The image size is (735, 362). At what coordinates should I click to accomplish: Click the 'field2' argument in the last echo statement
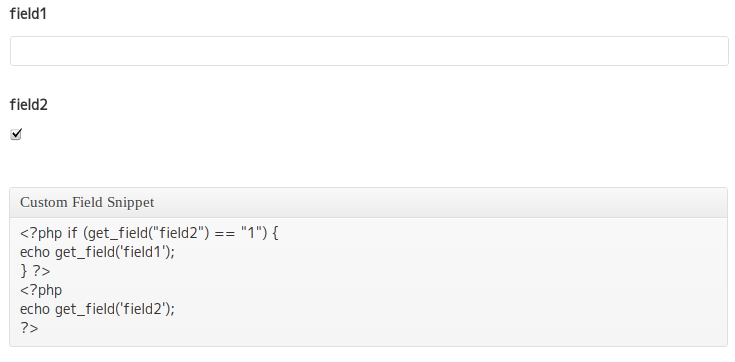coord(142,309)
